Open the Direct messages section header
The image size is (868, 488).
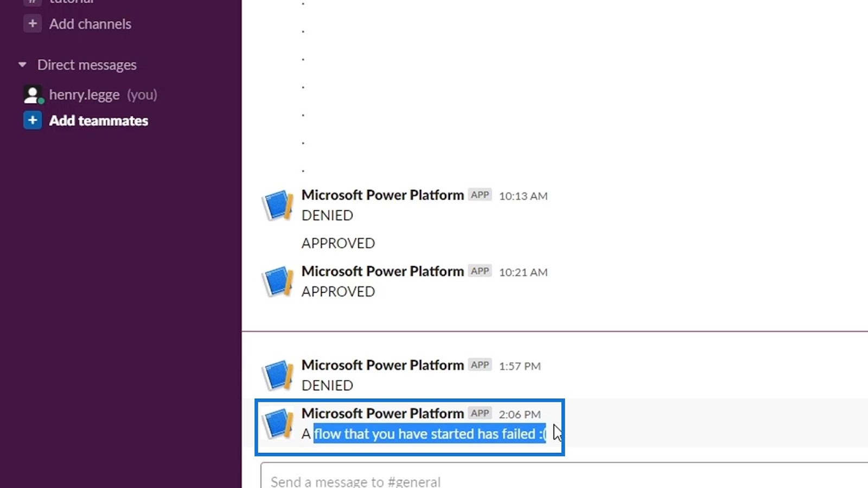point(87,65)
